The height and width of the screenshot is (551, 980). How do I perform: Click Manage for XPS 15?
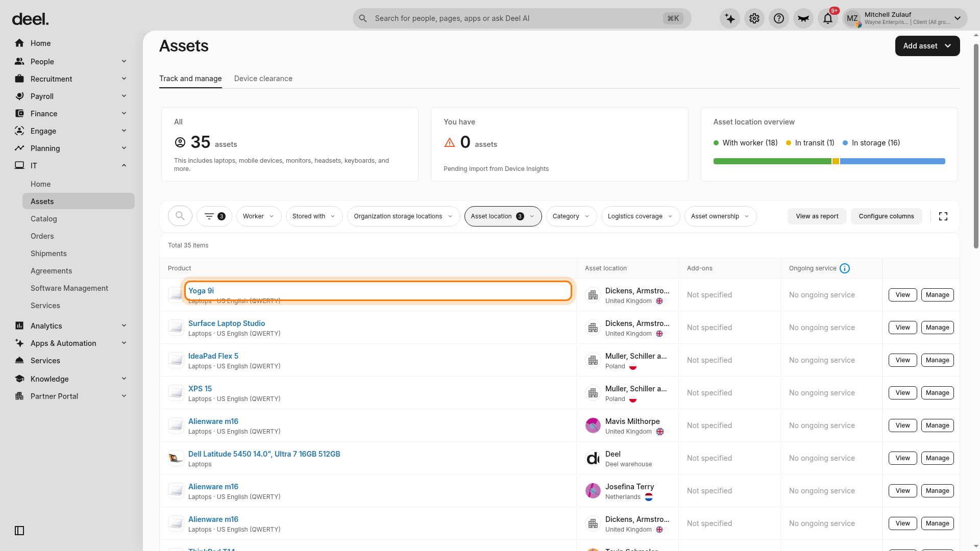click(x=938, y=393)
